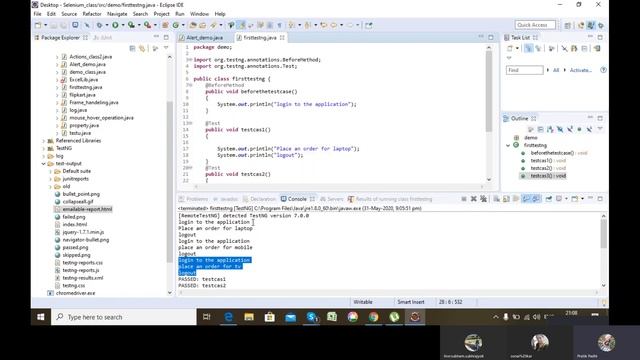Click the Open Perspective icon beside Quick Access
640x360 pixels.
568,25
